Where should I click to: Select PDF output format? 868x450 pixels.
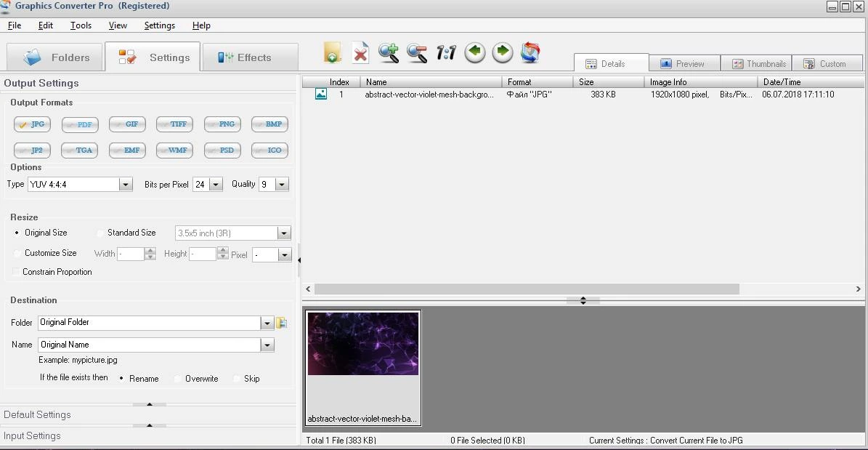pyautogui.click(x=80, y=124)
